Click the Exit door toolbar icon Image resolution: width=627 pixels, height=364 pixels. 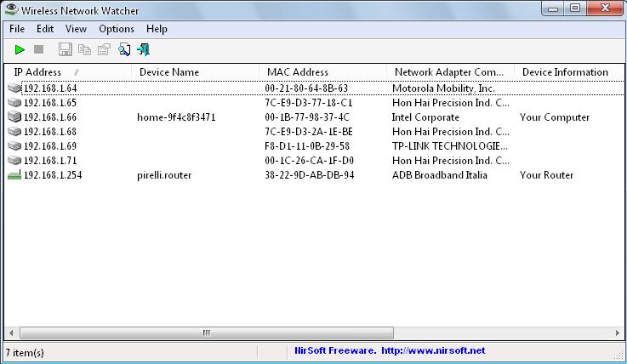(x=144, y=49)
